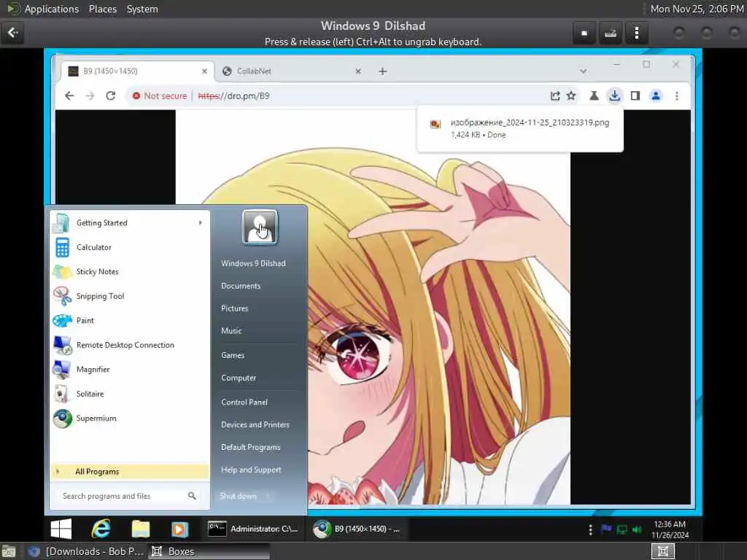
Task: Switch to B9 browser taskbar button
Action: tap(357, 529)
